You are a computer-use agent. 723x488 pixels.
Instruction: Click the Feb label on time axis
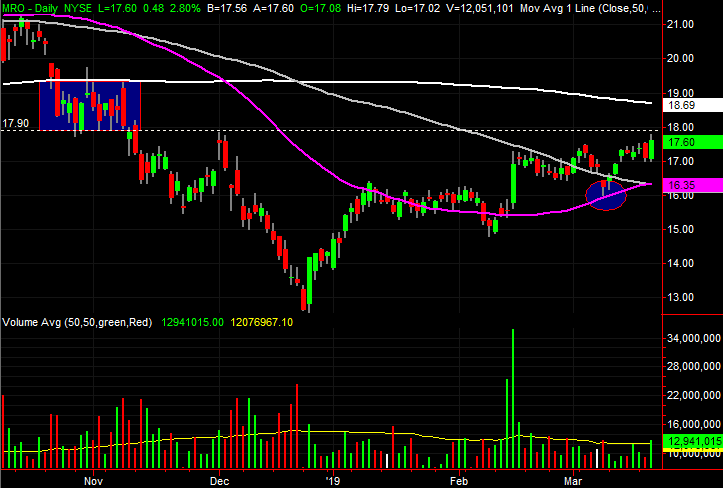point(459,481)
